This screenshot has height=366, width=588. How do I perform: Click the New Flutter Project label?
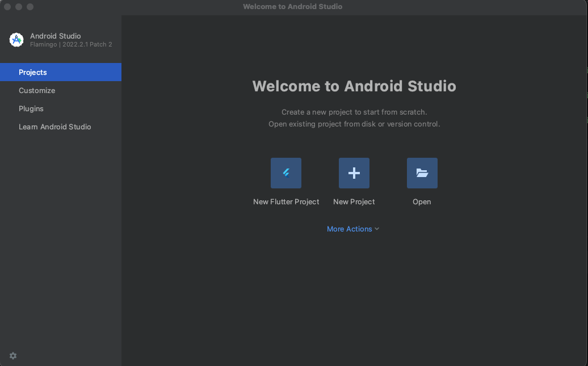click(286, 202)
